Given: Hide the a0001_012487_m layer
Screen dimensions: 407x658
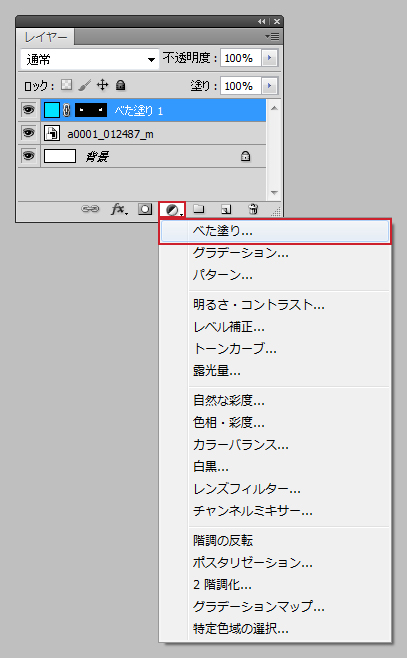Looking at the screenshot, I should (x=29, y=133).
